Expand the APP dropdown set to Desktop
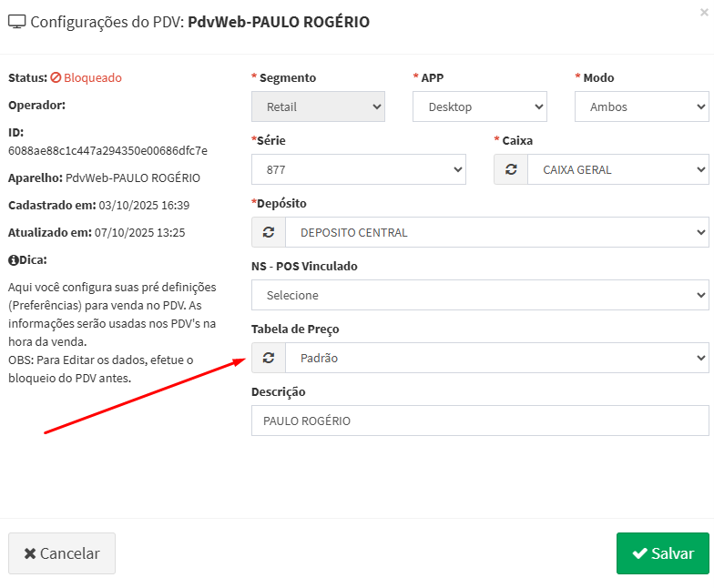Screen dimensions: 714x588 (x=480, y=106)
